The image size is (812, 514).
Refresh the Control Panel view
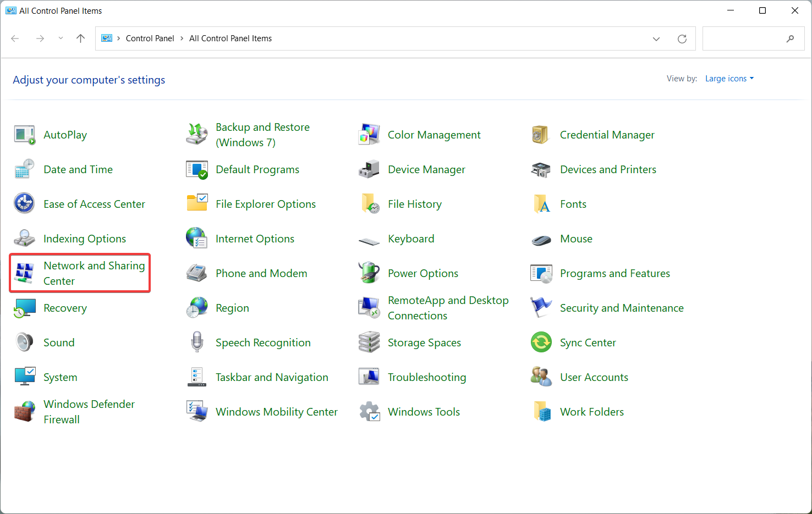coord(682,38)
